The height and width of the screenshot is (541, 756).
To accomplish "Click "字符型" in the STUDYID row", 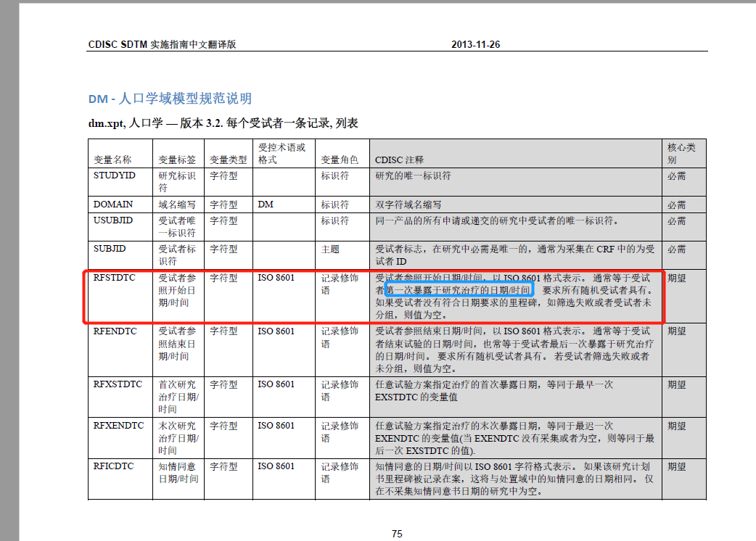I will tap(223, 175).
